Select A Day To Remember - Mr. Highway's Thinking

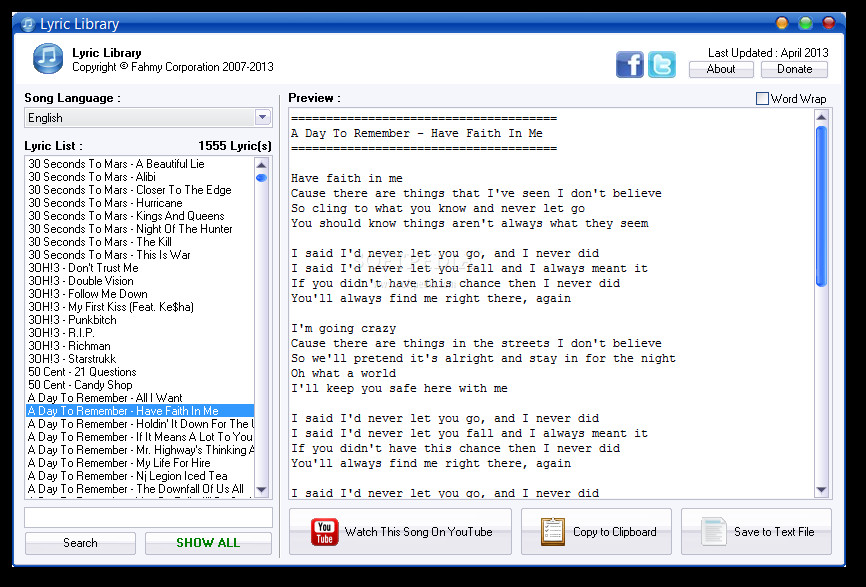coord(141,449)
